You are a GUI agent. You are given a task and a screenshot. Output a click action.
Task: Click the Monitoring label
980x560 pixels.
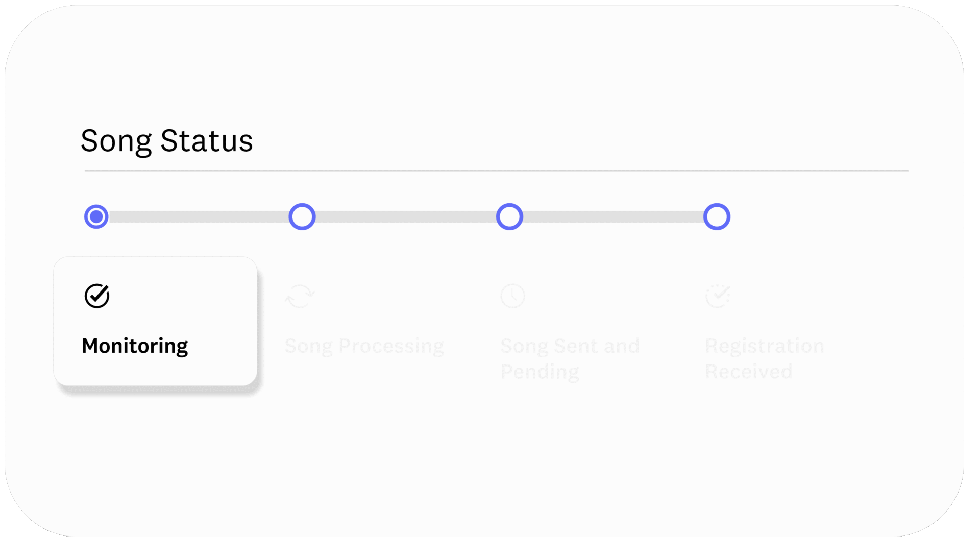tap(134, 346)
